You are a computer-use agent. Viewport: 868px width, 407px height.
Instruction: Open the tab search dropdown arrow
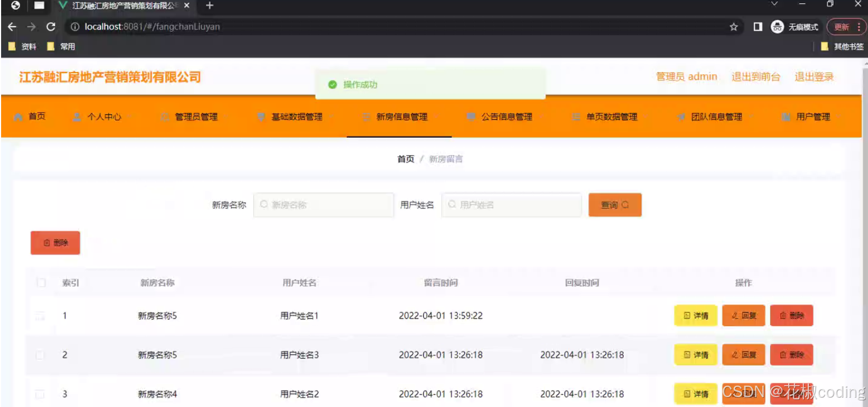774,4
